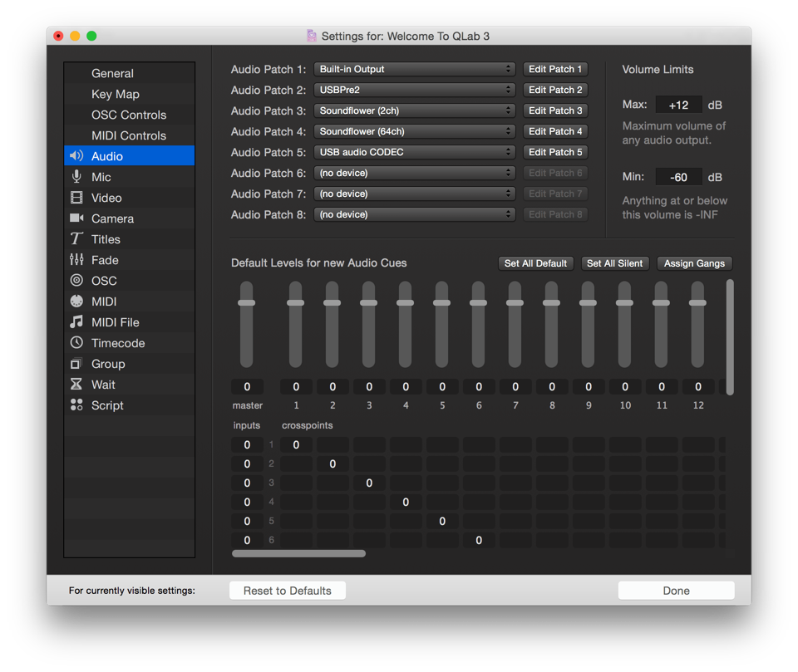
Task: Open the Audio Patch 1 device dropdown
Action: (415, 69)
